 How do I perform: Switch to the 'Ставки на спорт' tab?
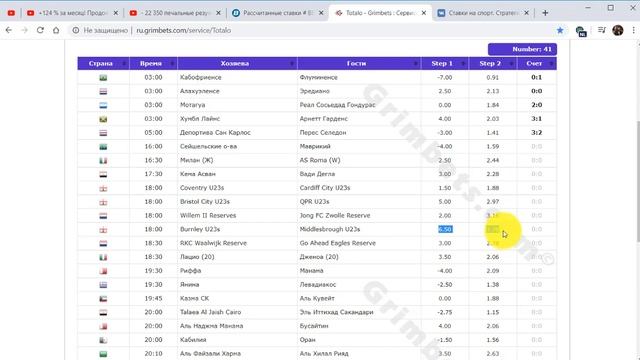pyautogui.click(x=483, y=13)
